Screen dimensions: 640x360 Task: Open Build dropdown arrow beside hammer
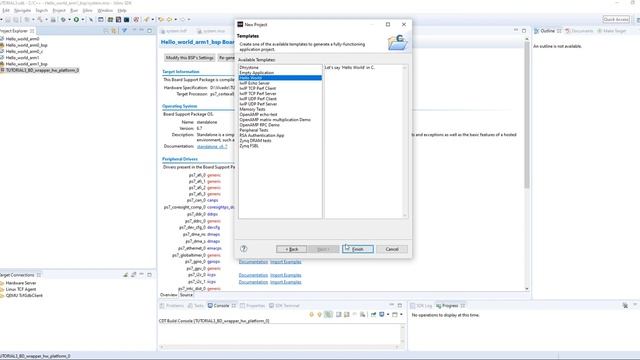click(x=47, y=20)
